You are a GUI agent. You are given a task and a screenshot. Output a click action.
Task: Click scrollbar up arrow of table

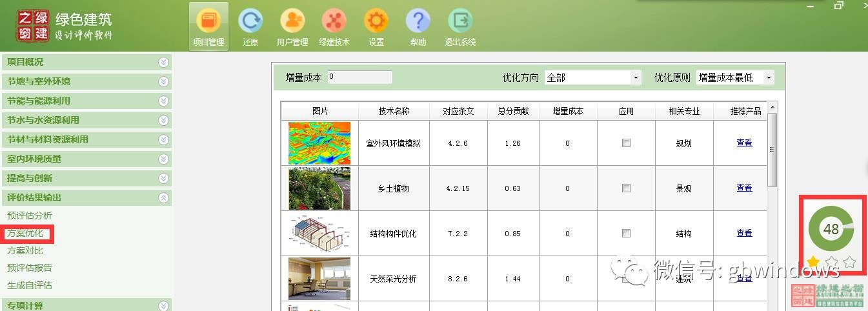772,106
